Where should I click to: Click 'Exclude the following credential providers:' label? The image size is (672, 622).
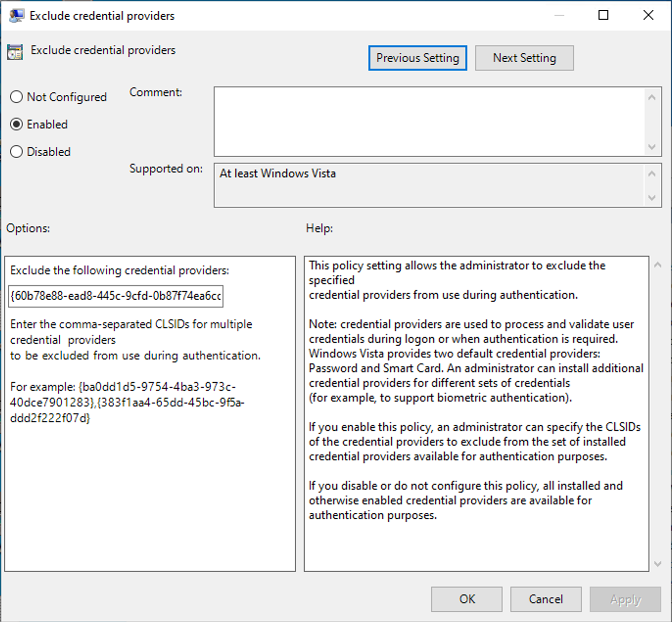[x=120, y=270]
